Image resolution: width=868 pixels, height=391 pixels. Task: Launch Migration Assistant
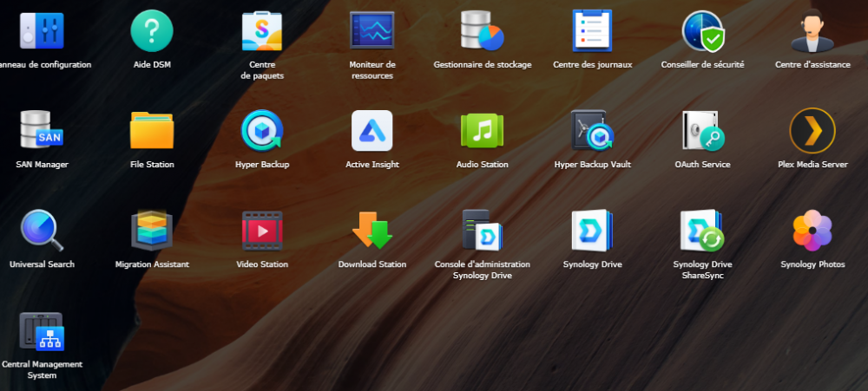[x=152, y=230]
